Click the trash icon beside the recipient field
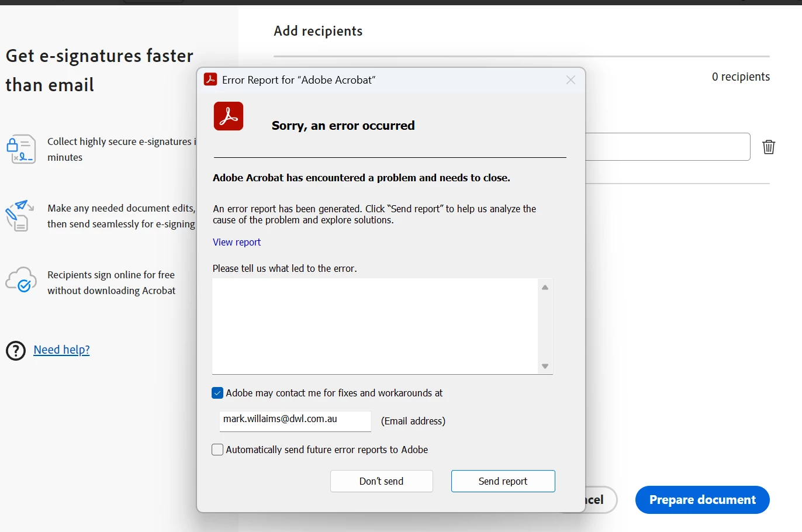 tap(769, 147)
